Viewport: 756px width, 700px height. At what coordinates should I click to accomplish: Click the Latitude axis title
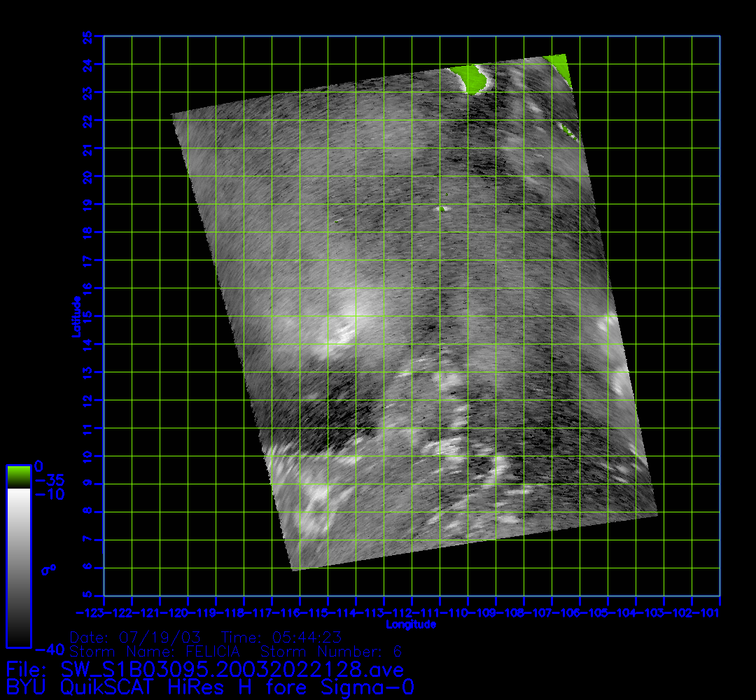pyautogui.click(x=75, y=316)
